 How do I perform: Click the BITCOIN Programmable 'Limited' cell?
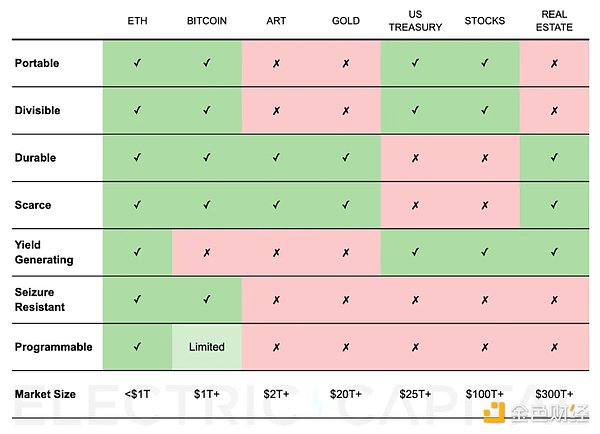[207, 347]
